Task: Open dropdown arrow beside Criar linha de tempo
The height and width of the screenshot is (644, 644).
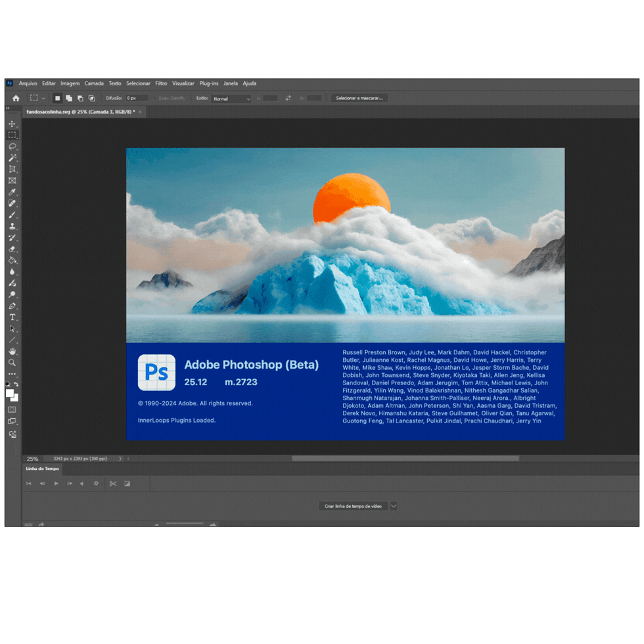Action: click(394, 506)
